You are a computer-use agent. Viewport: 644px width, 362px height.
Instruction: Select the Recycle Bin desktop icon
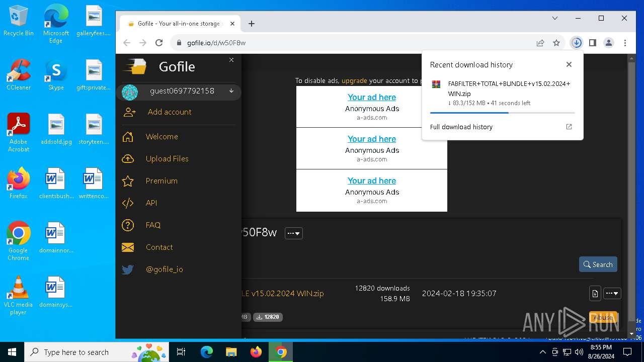19,22
